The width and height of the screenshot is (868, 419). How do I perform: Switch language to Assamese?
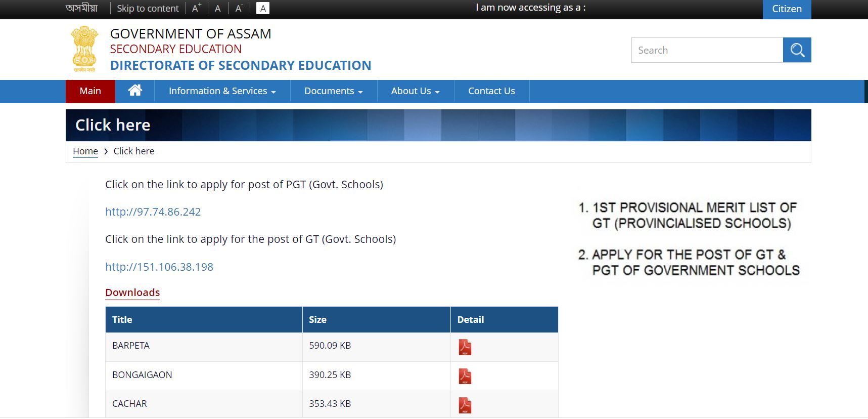(81, 8)
